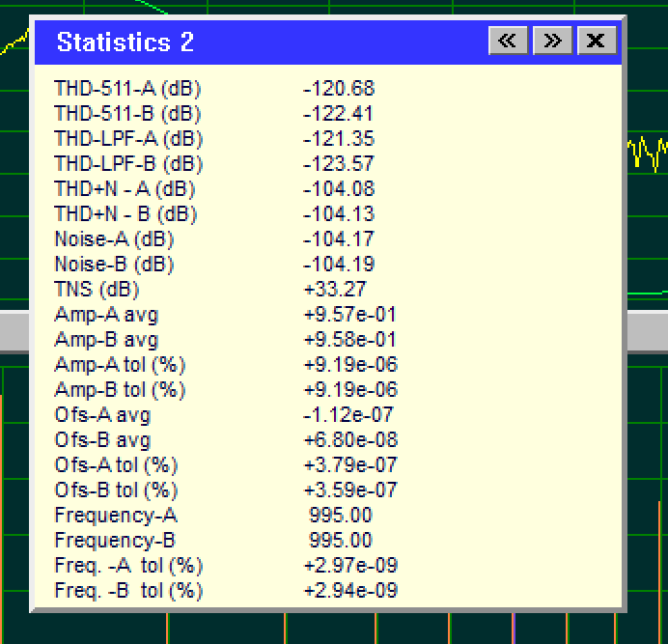Select Freq. -A tol (%) label
Image resolution: width=668 pixels, height=644 pixels.
click(128, 566)
